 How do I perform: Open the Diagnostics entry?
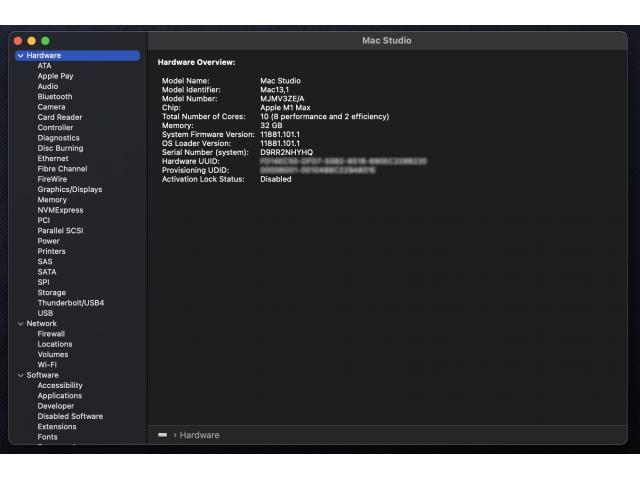tap(58, 138)
